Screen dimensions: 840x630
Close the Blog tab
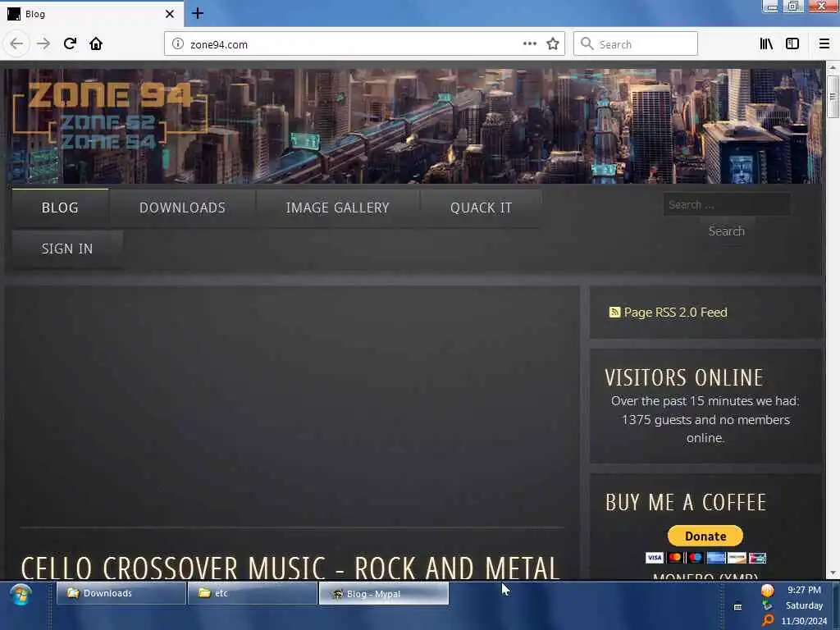click(x=170, y=14)
